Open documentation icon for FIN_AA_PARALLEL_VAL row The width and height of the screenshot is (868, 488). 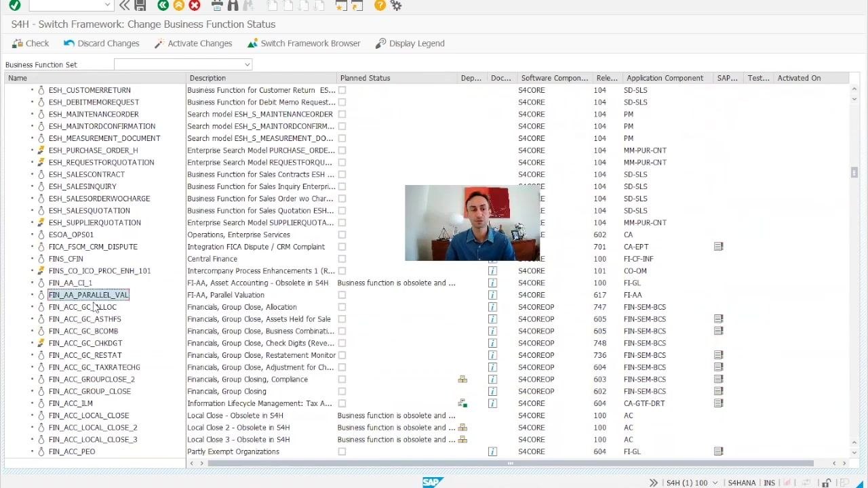492,295
